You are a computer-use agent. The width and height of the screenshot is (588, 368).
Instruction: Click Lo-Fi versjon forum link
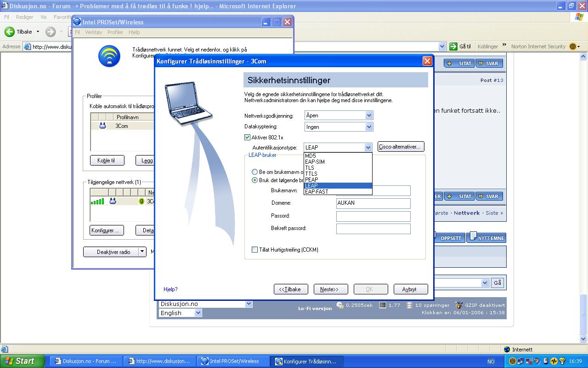pyautogui.click(x=315, y=308)
